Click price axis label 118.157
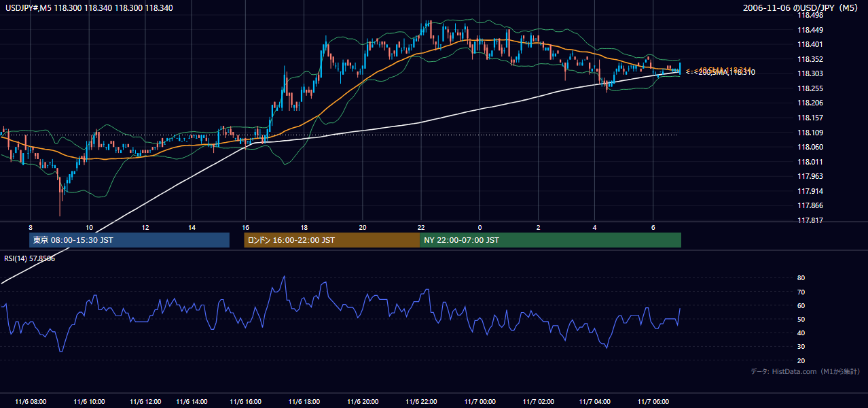This screenshot has width=868, height=408. click(810, 118)
